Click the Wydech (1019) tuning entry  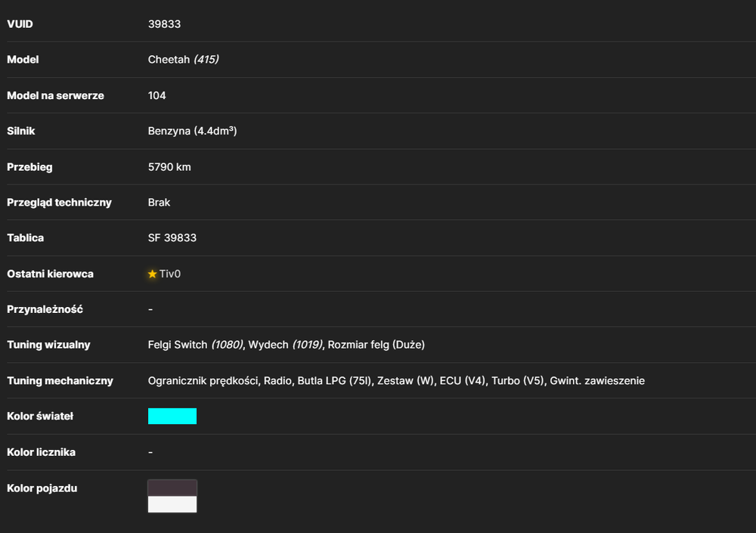[286, 345]
